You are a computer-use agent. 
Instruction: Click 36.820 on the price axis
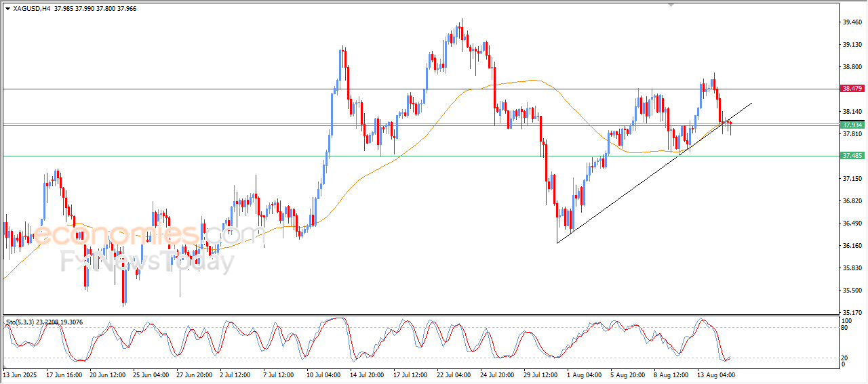point(853,201)
